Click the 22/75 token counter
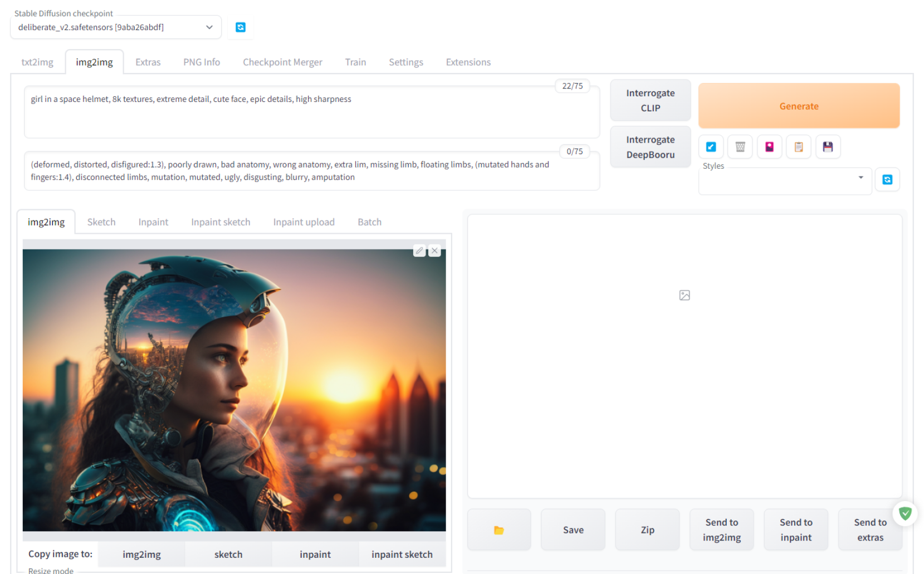This screenshot has width=924, height=574. (573, 86)
